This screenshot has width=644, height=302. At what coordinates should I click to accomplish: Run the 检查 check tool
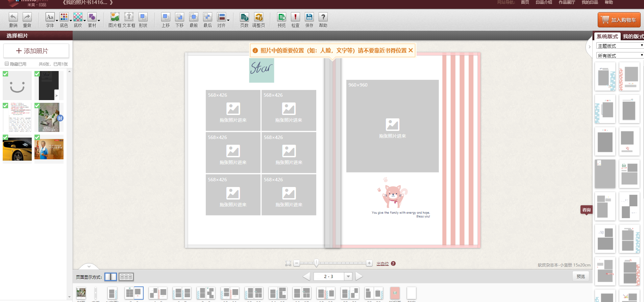[x=295, y=20]
